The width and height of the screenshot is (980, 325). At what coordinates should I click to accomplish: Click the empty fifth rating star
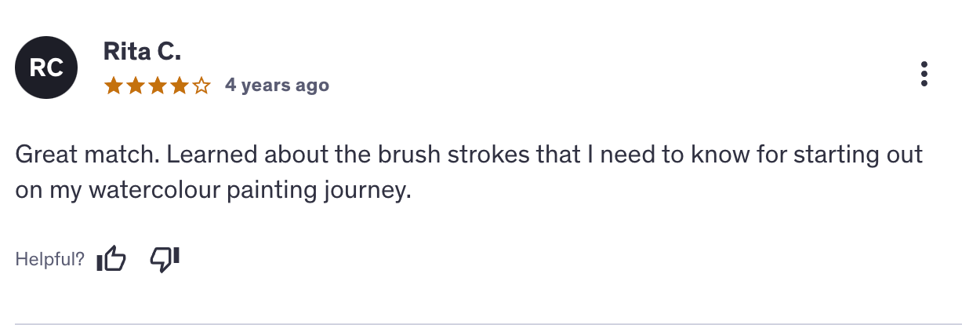point(201,86)
